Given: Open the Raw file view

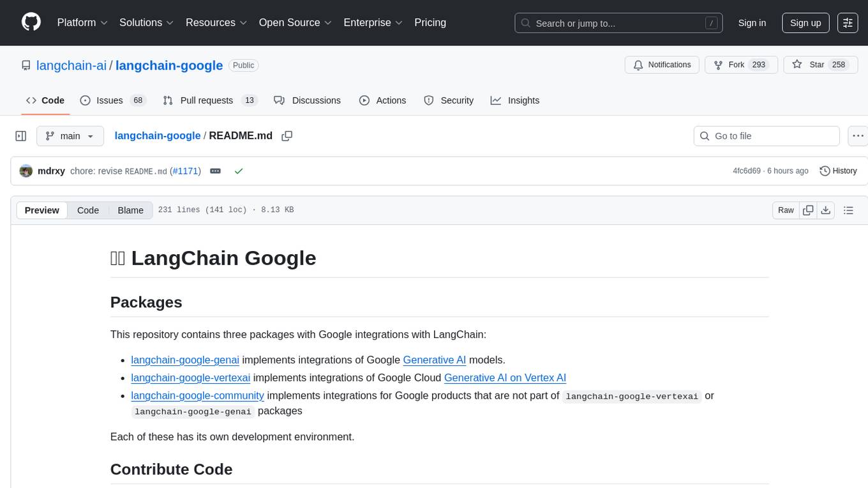Looking at the screenshot, I should pyautogui.click(x=786, y=210).
